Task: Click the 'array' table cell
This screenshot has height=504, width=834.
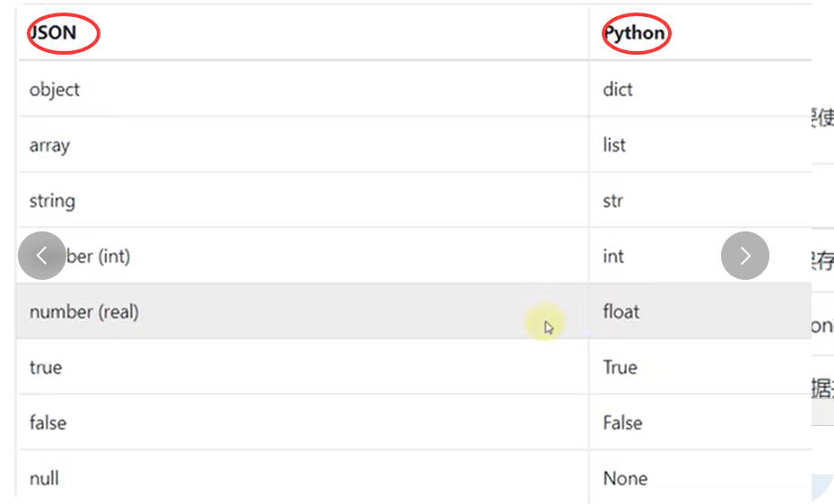Action: tap(49, 145)
